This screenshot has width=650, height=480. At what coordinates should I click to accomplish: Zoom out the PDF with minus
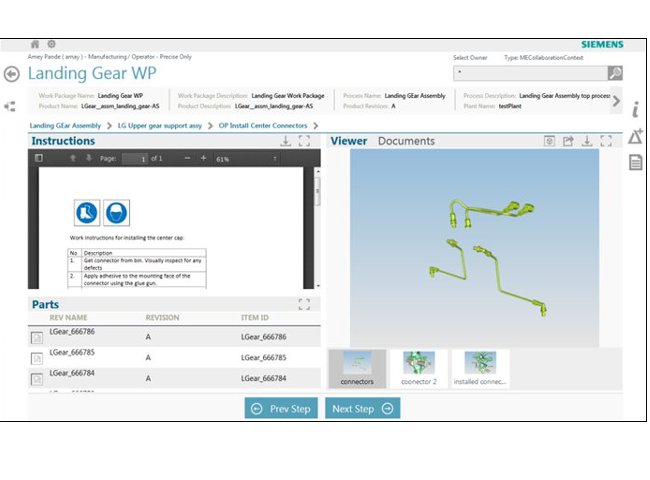pyautogui.click(x=187, y=158)
